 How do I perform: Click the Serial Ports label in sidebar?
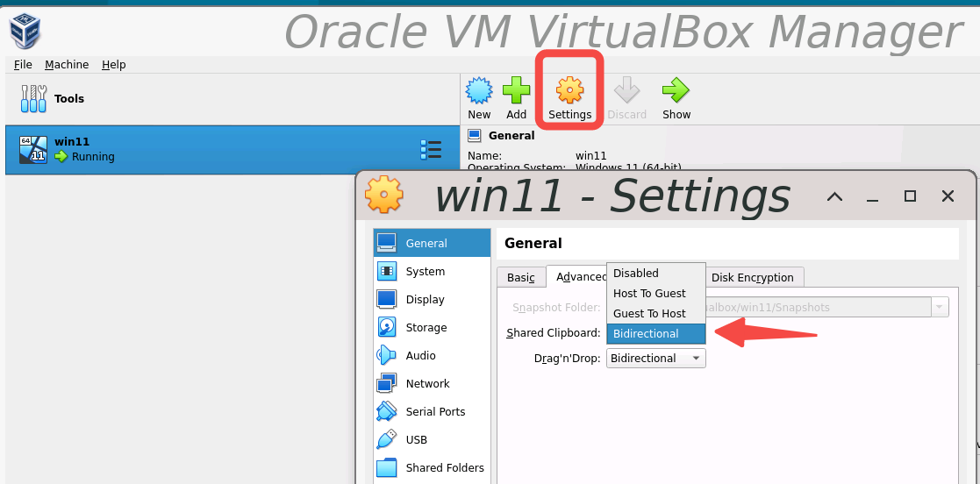point(436,411)
